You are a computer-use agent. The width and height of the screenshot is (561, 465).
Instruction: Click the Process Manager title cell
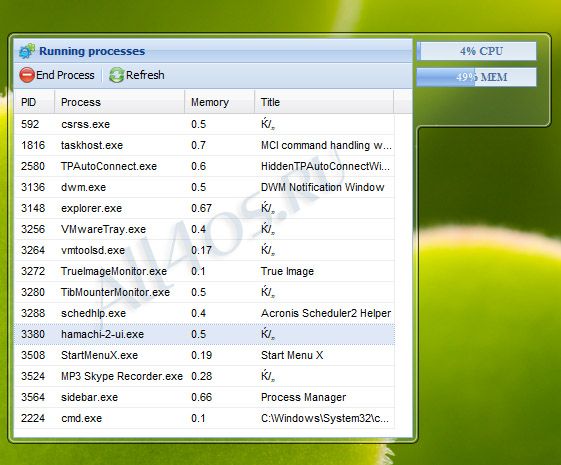[x=303, y=397]
